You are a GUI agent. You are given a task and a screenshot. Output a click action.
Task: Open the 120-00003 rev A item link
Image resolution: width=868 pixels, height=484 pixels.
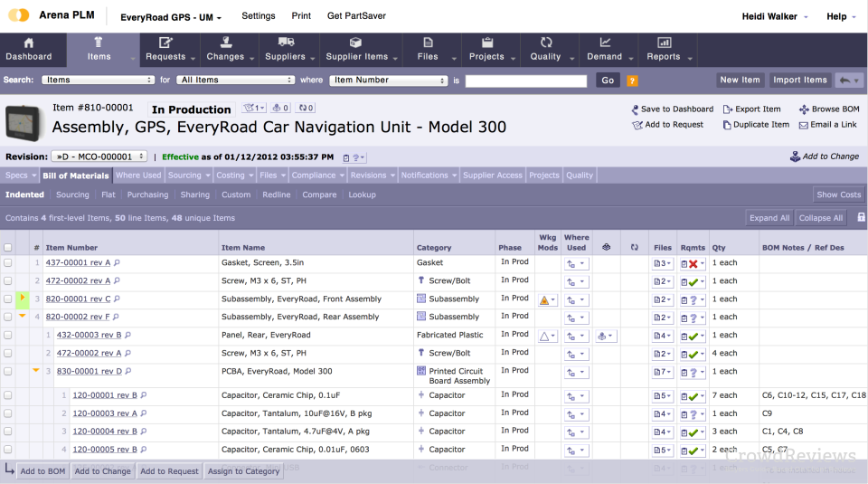coord(105,413)
